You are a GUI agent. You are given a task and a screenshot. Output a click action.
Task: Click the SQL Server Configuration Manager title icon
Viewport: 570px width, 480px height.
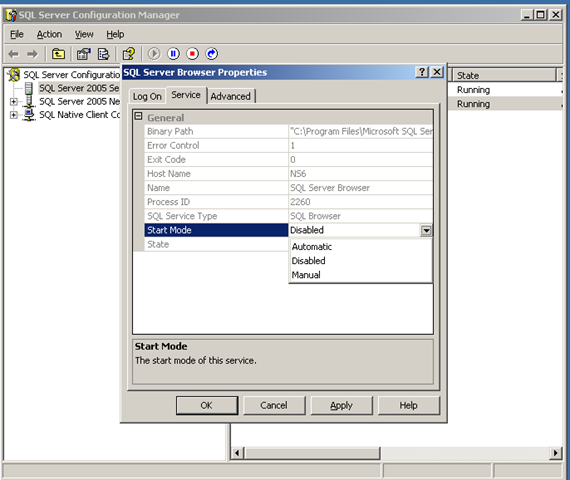[11, 15]
